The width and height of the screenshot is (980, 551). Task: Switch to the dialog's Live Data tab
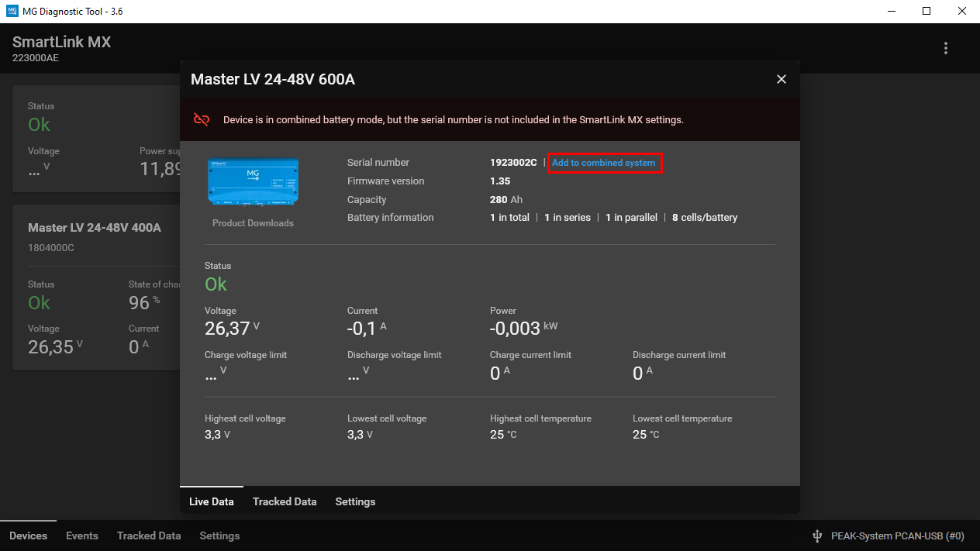[x=212, y=501]
